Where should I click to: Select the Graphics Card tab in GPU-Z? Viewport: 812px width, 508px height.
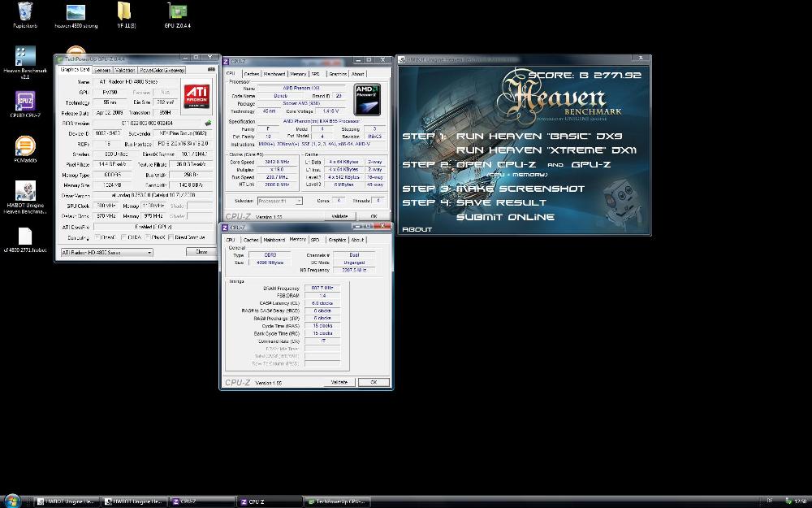75,69
